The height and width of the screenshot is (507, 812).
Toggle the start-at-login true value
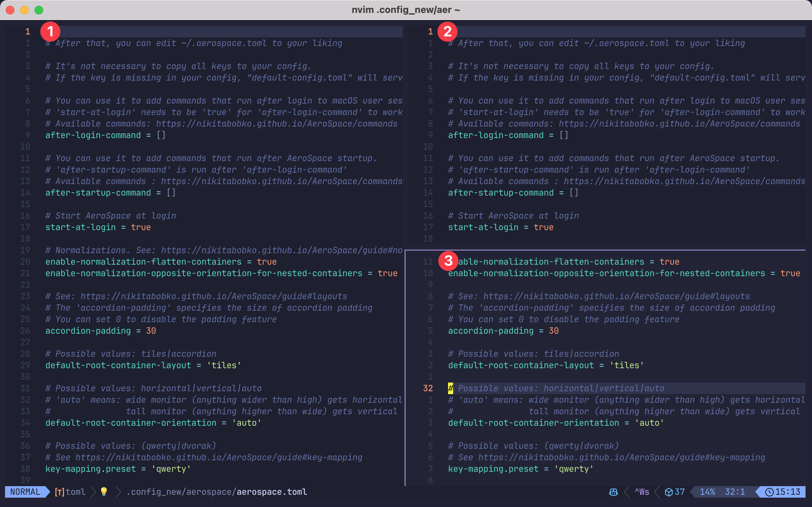(x=141, y=227)
